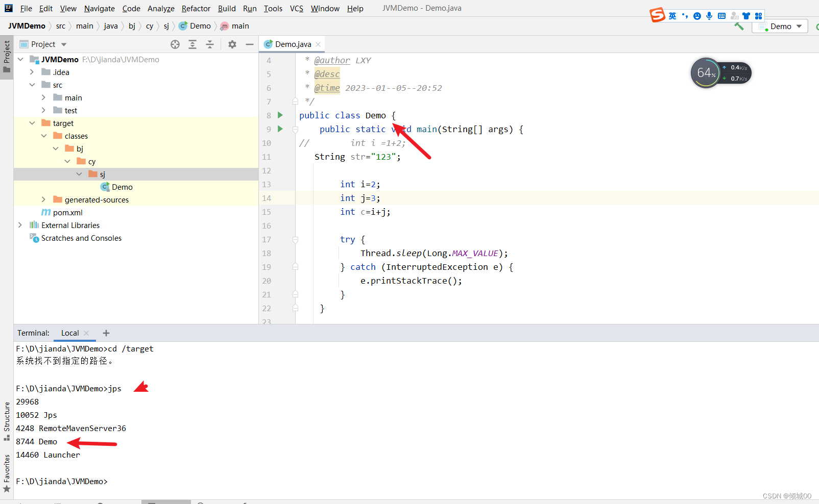Collapse the JVMDemo root node
The width and height of the screenshot is (819, 504).
20,60
